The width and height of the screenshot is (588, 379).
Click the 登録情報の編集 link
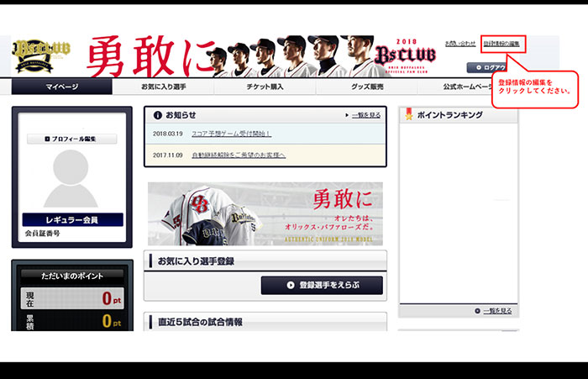501,43
